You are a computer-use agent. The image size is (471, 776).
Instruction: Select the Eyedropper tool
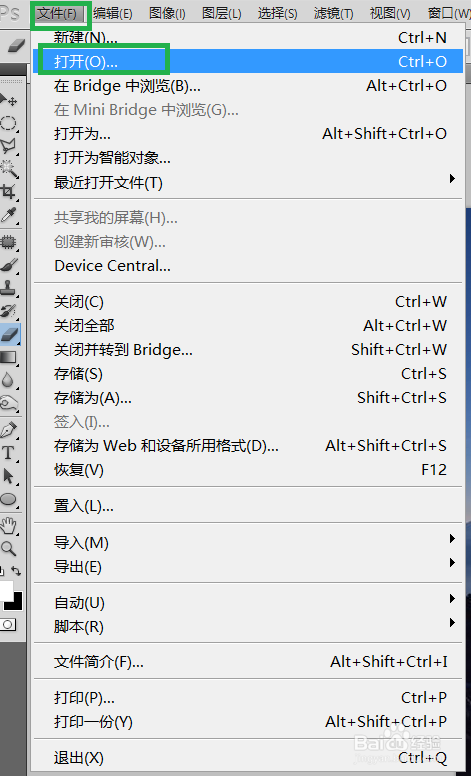coord(8,214)
